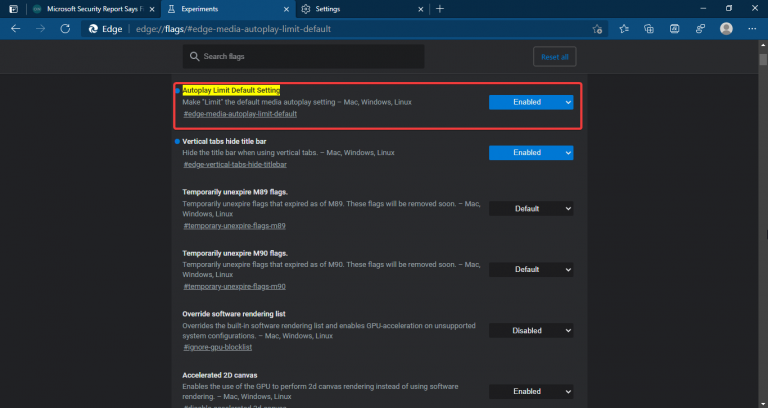
Task: Open the Temporarily unexpire M89 flags dropdown
Action: (531, 209)
